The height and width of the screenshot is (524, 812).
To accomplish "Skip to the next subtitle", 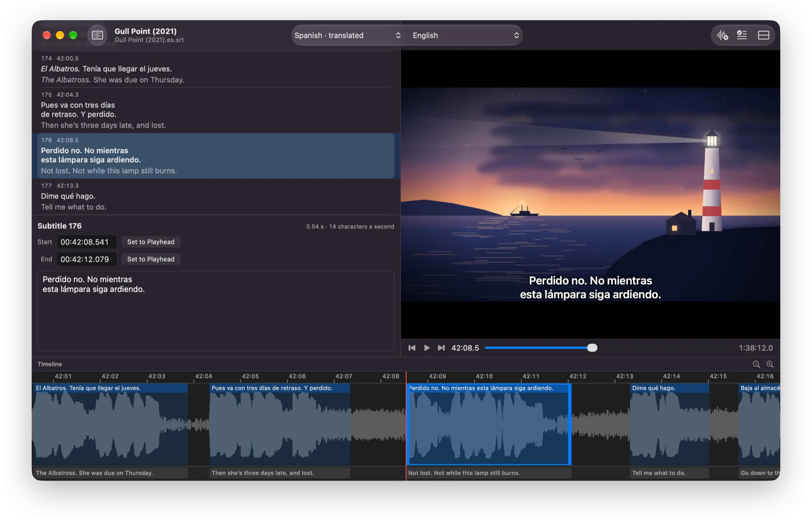I will pyautogui.click(x=441, y=348).
